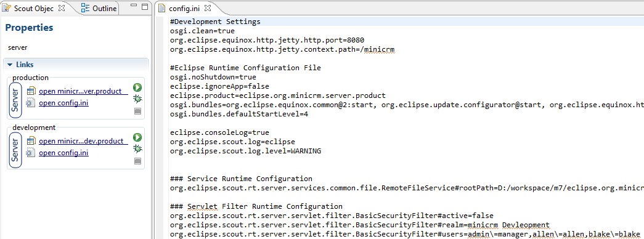Open minicr...ver.product link in production
Screen dimensions: 644x239
tap(83, 91)
